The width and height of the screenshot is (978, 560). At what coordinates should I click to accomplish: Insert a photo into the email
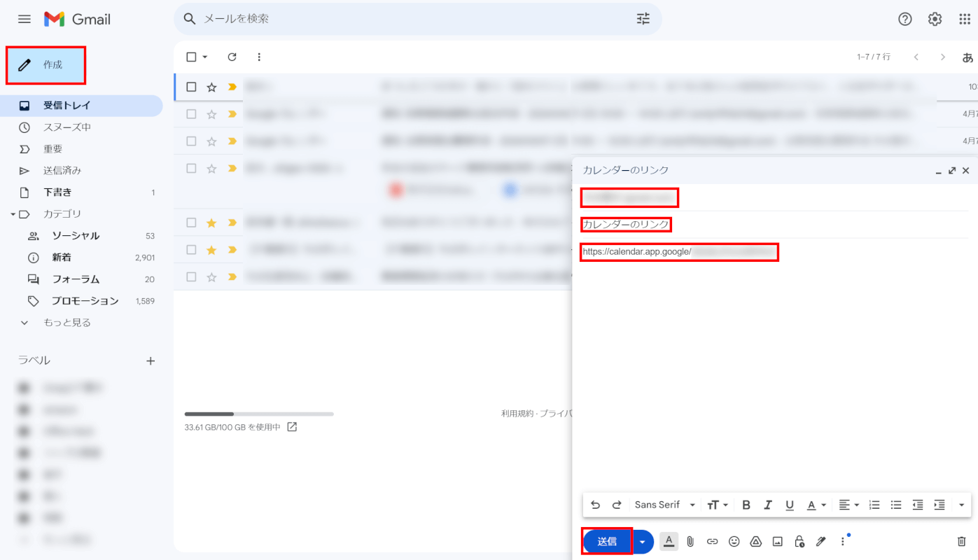[777, 541]
